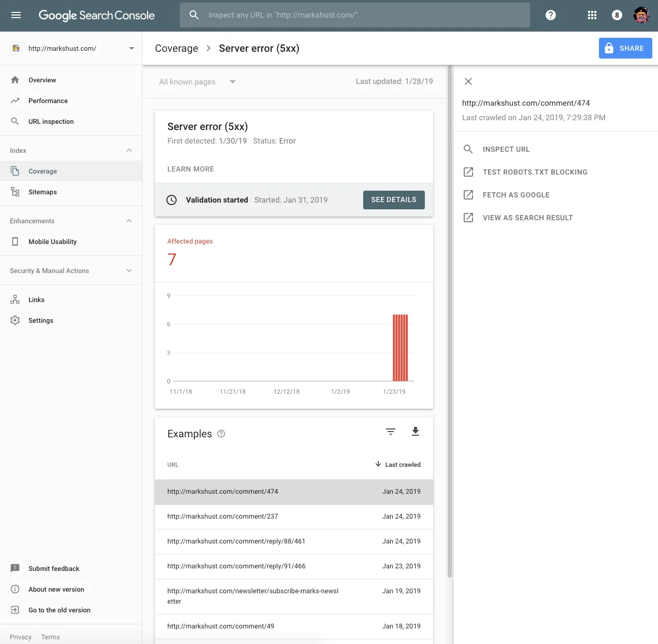Expand Security & Manual Actions section

point(129,270)
